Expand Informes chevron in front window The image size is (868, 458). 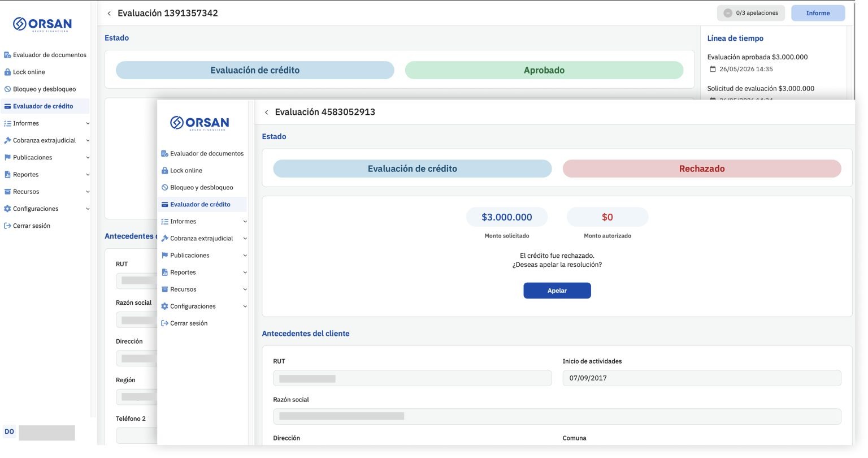pyautogui.click(x=245, y=221)
